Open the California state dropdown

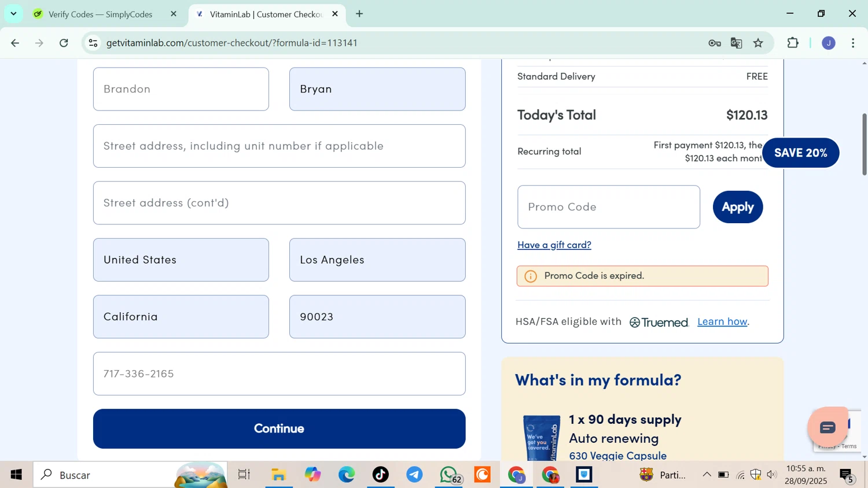coord(181,317)
